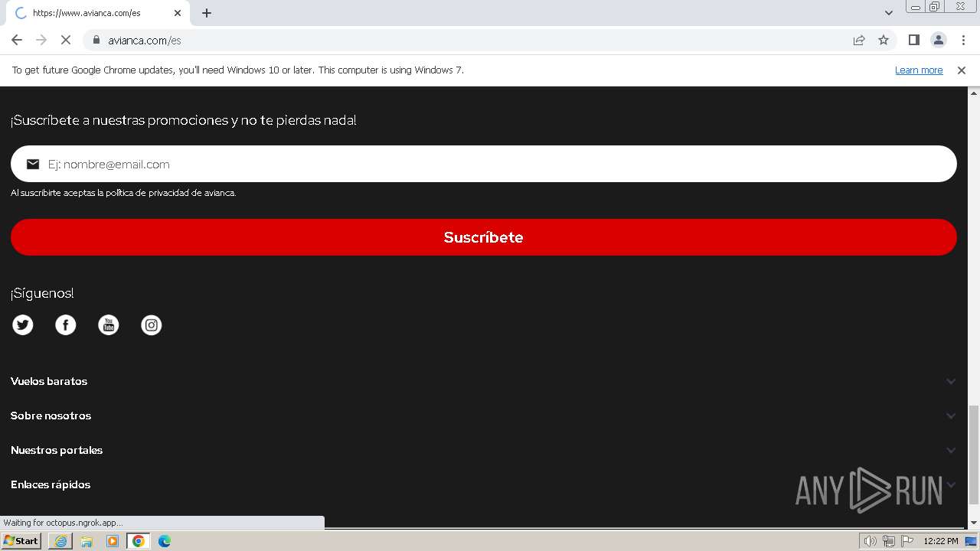View site information via the padlock icon
The height and width of the screenshot is (551, 980).
pos(96,40)
